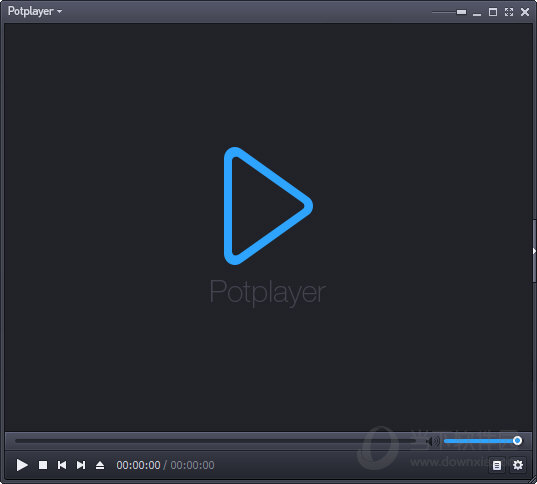Click the Play button in control bar
Image resolution: width=537 pixels, height=484 pixels.
[22, 465]
